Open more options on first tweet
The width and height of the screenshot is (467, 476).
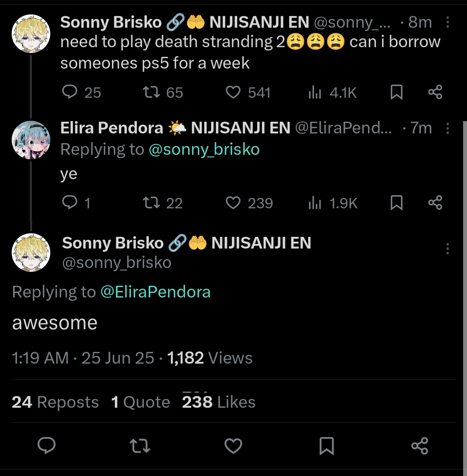coord(448,22)
